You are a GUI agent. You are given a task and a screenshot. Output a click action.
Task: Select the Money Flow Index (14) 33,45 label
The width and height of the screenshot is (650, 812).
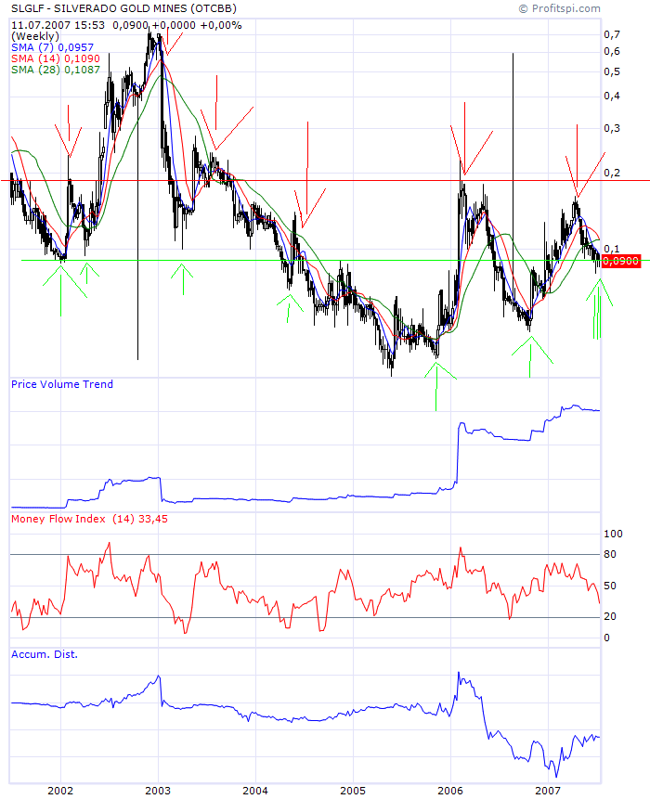[x=90, y=519]
